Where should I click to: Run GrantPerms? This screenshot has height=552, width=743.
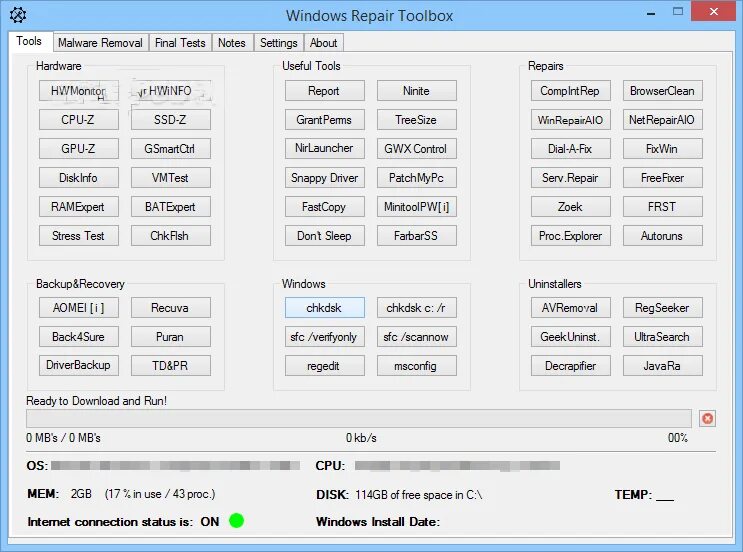[x=325, y=119]
